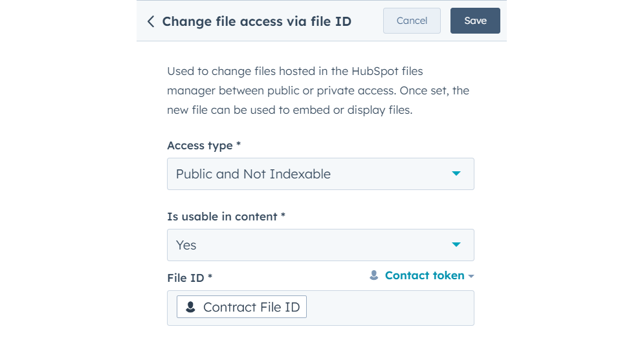
Task: Click the Access type field label
Action: pos(199,145)
